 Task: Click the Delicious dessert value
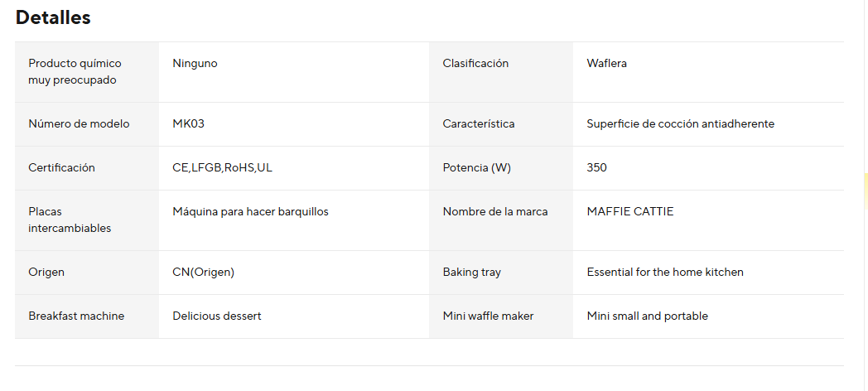pos(216,316)
